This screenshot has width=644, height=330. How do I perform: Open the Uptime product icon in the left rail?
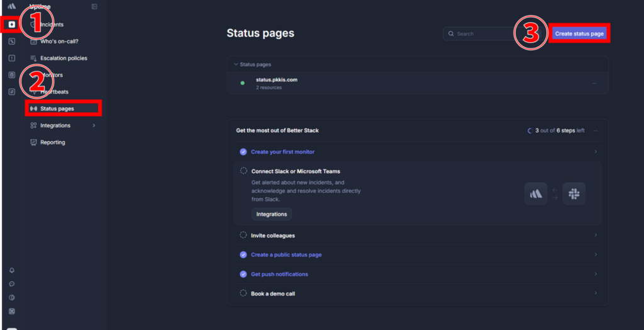[11, 25]
